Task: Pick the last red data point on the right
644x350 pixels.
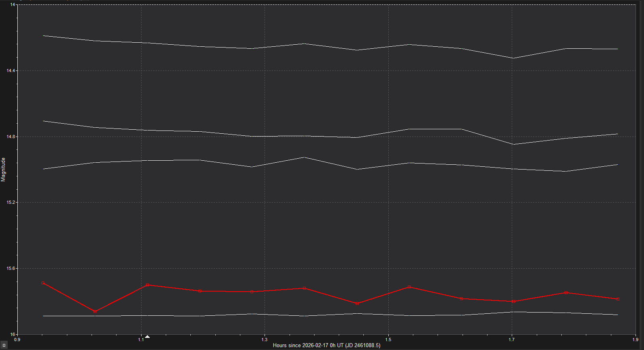Action: [x=618, y=299]
